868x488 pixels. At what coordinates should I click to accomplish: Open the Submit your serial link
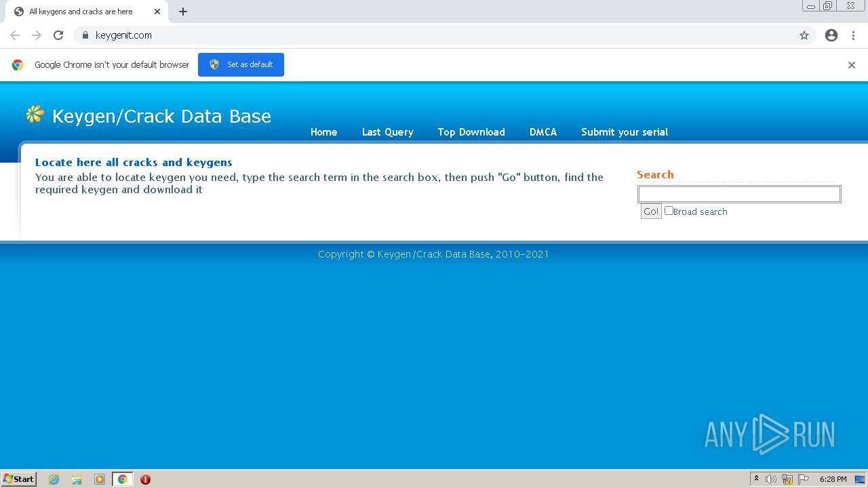(625, 132)
